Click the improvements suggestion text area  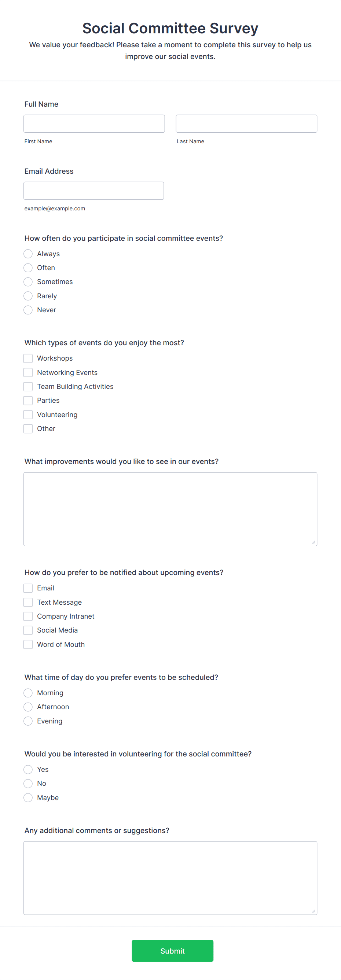[170, 509]
